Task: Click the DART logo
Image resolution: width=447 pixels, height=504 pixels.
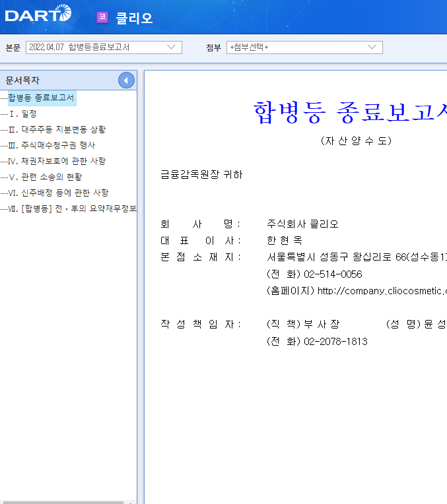Action: [x=38, y=13]
